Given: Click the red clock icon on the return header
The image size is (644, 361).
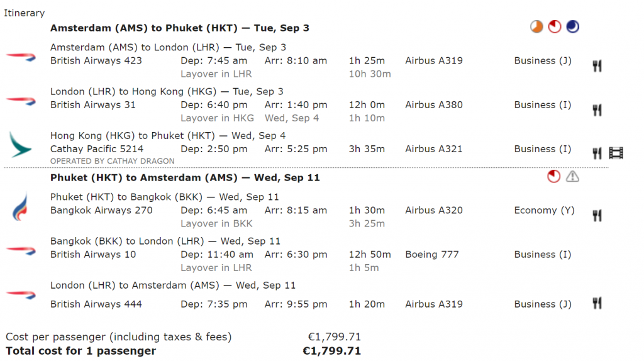Looking at the screenshot, I should (x=553, y=177).
